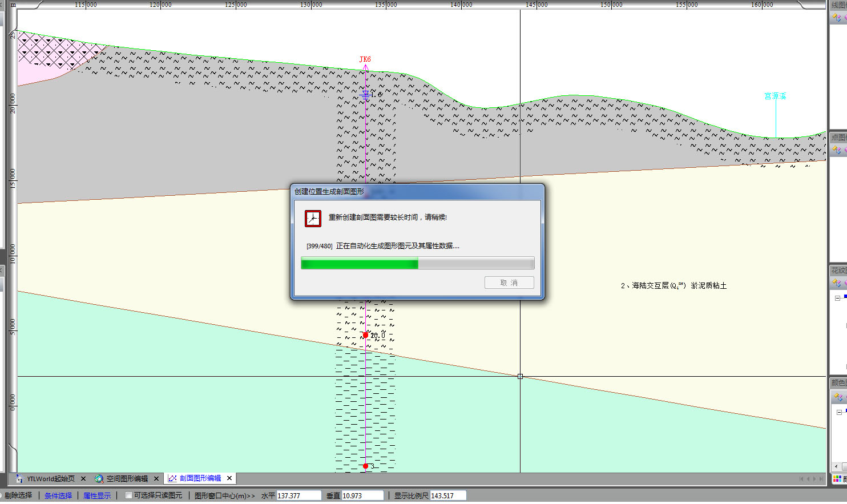Switch to the 空间图形编辑 tab

click(127, 478)
